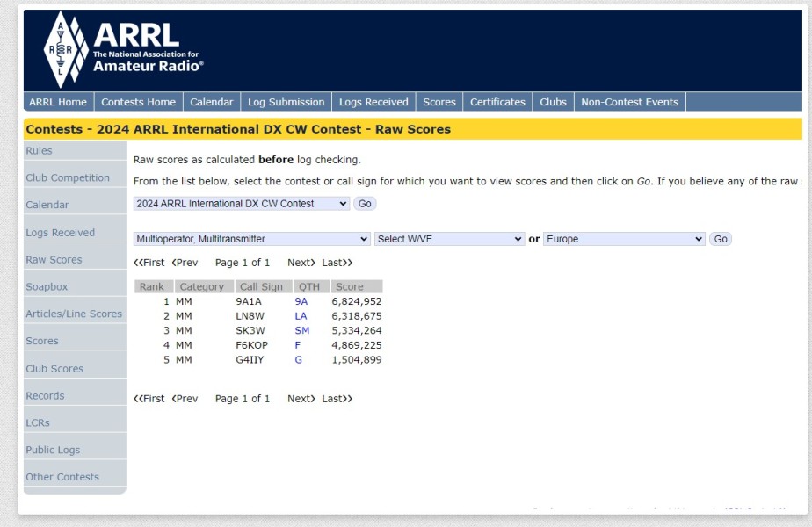Open Scores in the left sidebar

(42, 341)
